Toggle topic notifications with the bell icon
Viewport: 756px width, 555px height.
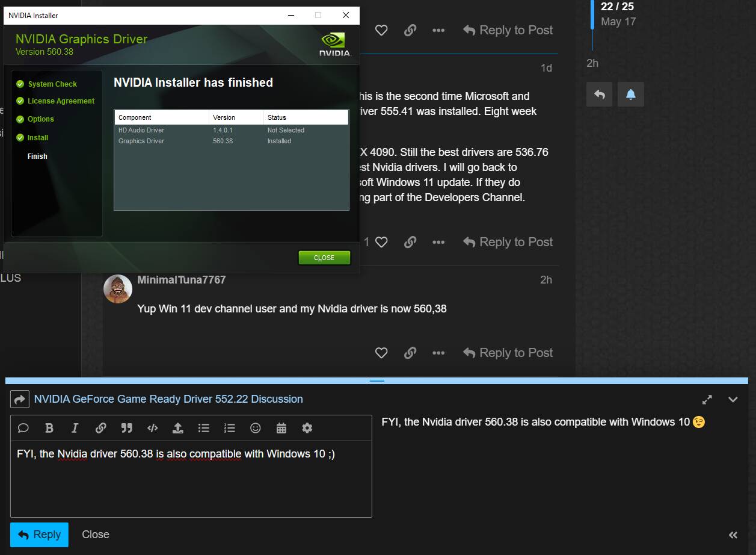[x=631, y=95]
